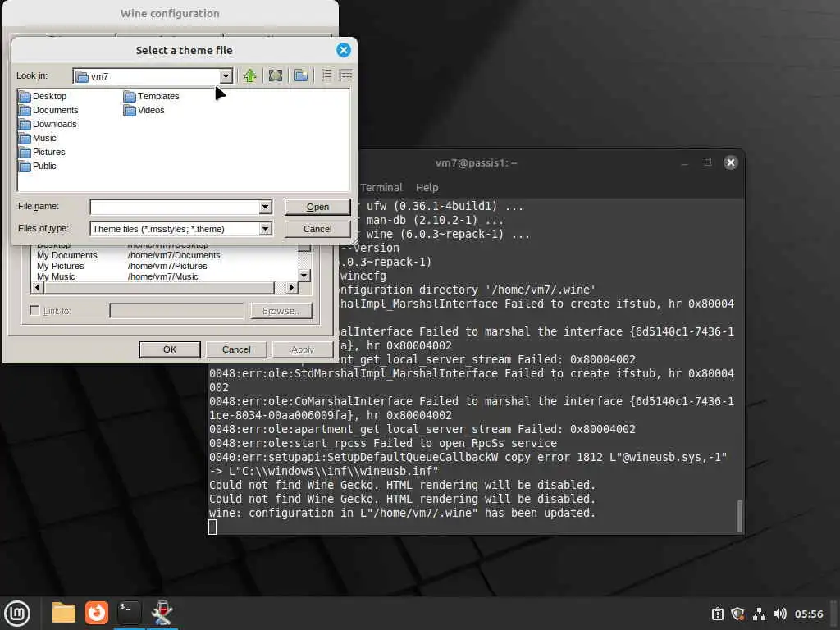This screenshot has width=840, height=630.
Task: Select the Music folder
Action: coord(38,138)
